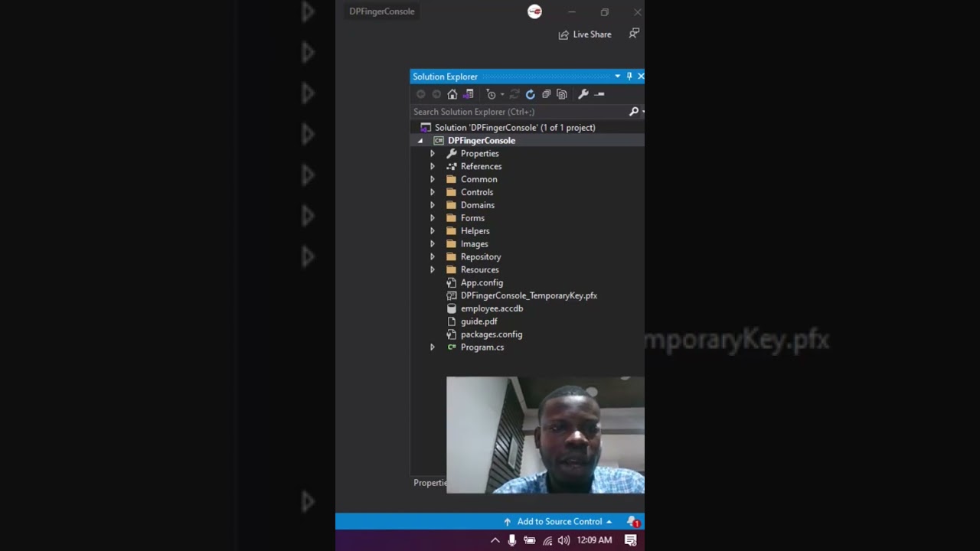This screenshot has width=980, height=551.
Task: Select the Domains folder label
Action: (478, 205)
